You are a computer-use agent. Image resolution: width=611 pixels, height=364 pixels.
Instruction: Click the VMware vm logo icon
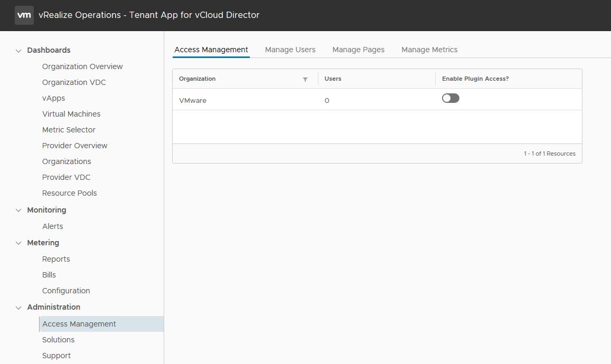click(x=24, y=15)
